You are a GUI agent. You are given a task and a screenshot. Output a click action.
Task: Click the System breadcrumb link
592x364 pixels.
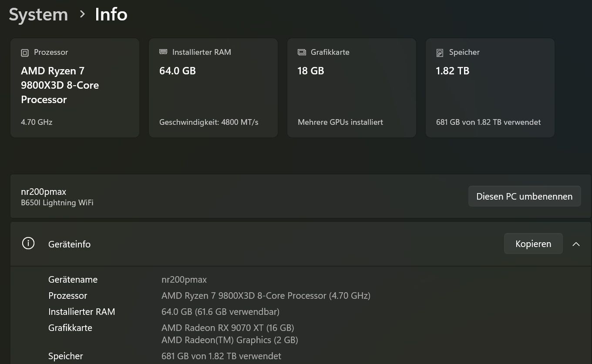tap(38, 14)
